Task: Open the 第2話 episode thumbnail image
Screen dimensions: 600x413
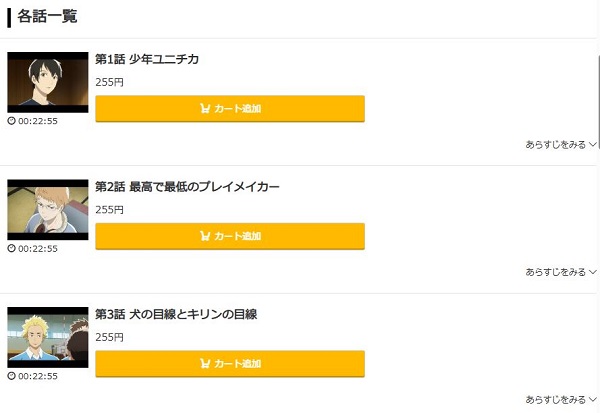Action: tap(48, 209)
